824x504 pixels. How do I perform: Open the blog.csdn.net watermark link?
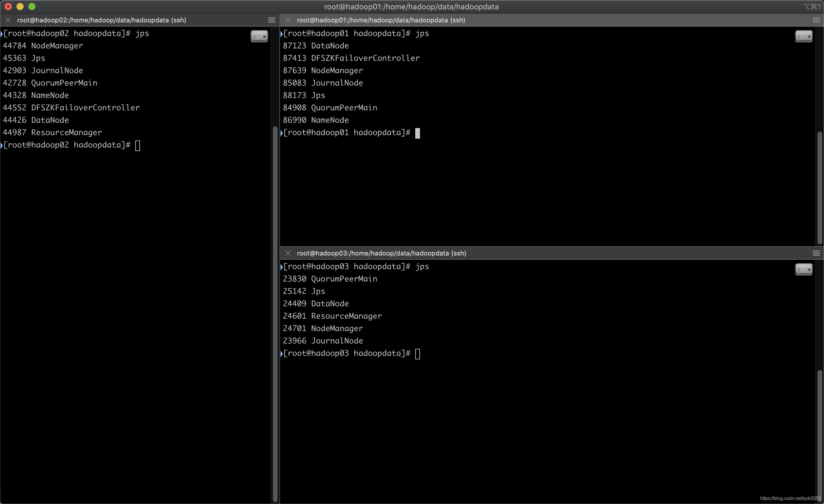(x=790, y=498)
